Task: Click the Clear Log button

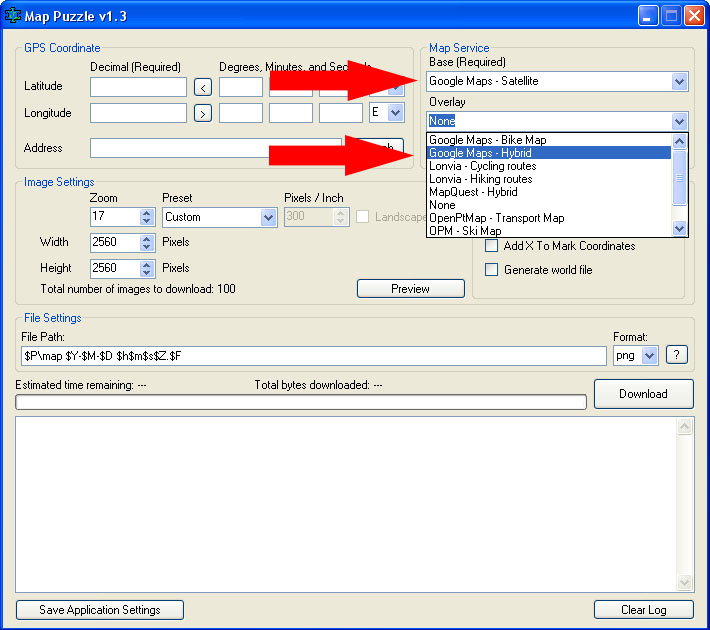Action: pos(643,610)
